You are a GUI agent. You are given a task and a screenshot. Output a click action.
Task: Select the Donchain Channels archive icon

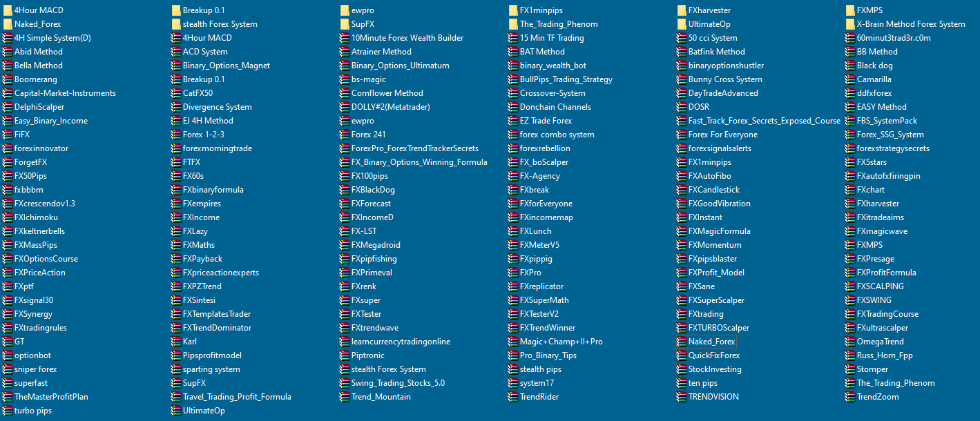coord(513,107)
